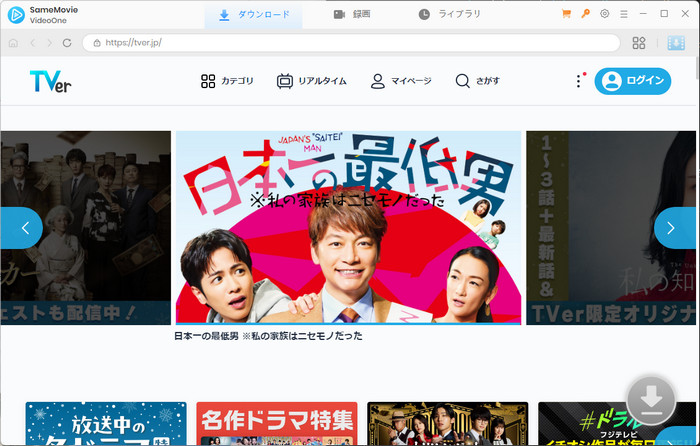
Task: Click the URL field showing https://tver.jp/
Action: point(351,43)
